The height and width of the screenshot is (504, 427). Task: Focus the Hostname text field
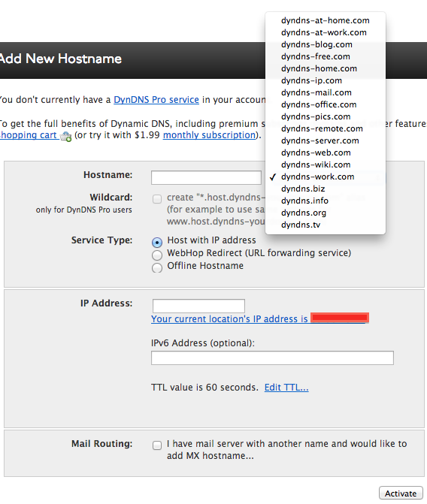[206, 178]
